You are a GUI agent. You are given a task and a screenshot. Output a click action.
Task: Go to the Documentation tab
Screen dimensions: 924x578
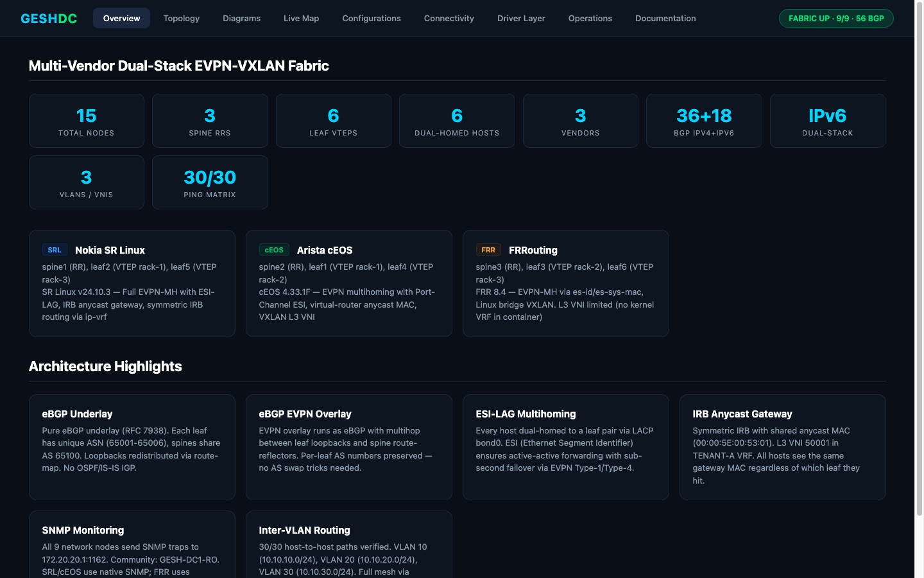665,18
